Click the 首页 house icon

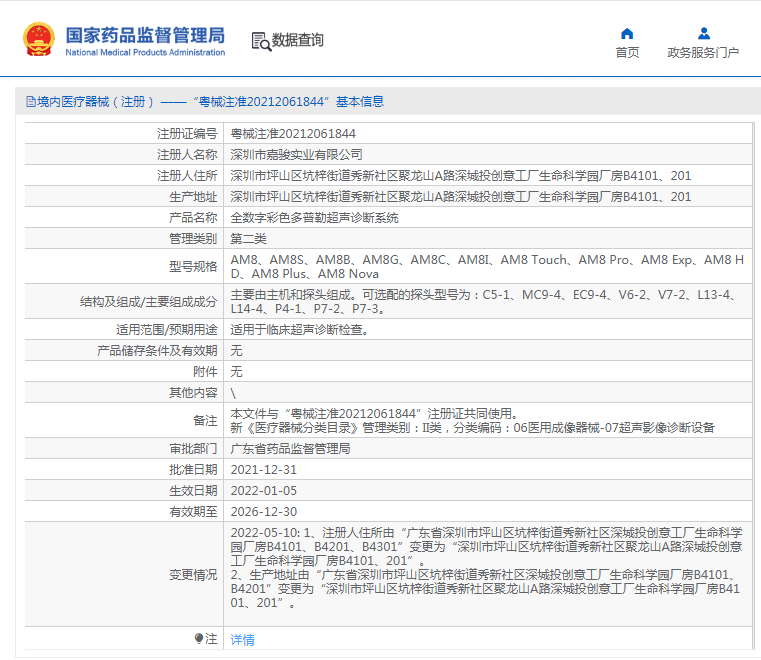click(627, 33)
